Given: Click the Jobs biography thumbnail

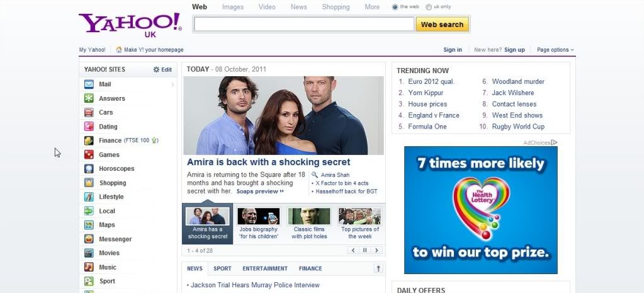Looking at the screenshot, I should tap(258, 216).
